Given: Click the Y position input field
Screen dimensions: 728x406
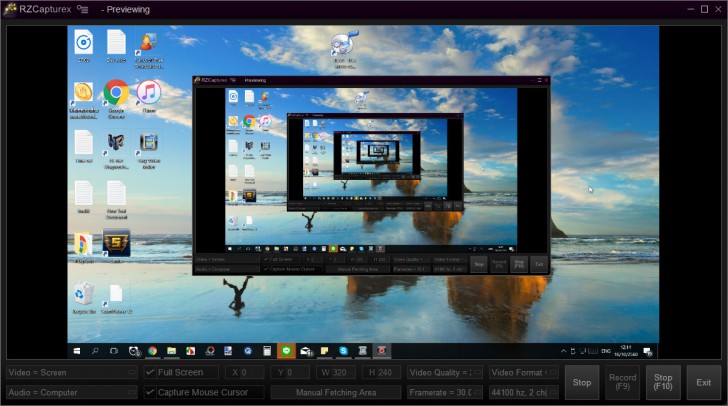Looking at the screenshot, I should click(290, 372).
